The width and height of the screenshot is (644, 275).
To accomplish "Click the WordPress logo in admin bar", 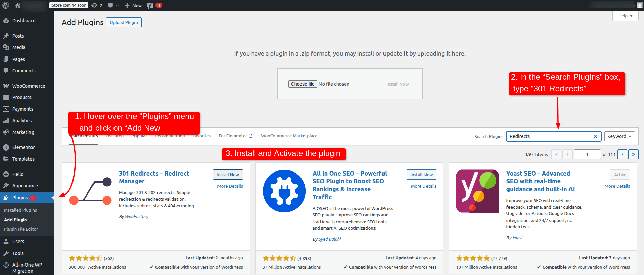I will click(6, 5).
